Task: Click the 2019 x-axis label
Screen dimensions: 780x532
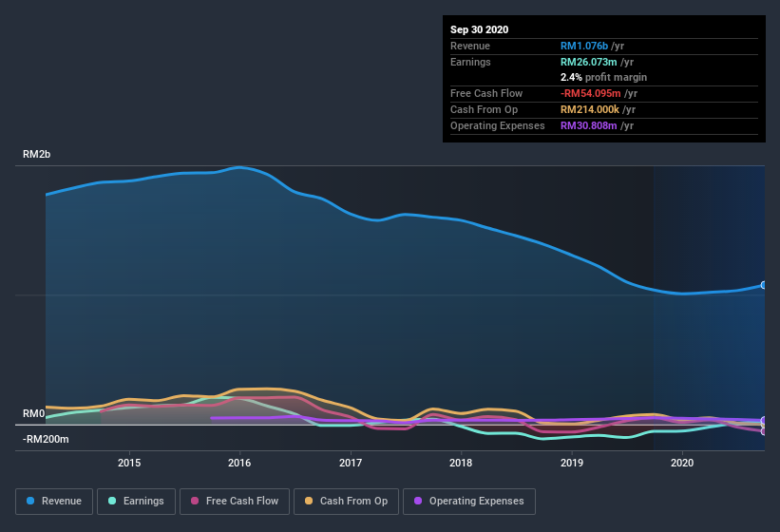Action: pos(572,463)
